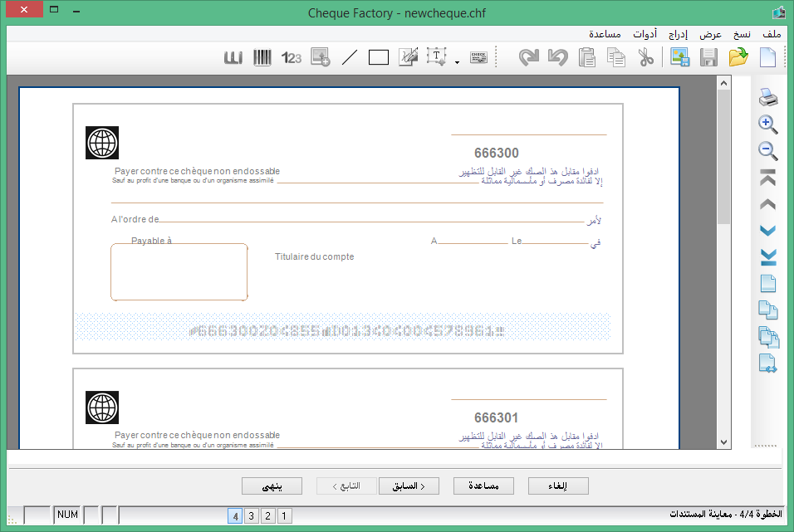
Task: Open the مساعدة menu
Action: point(605,34)
